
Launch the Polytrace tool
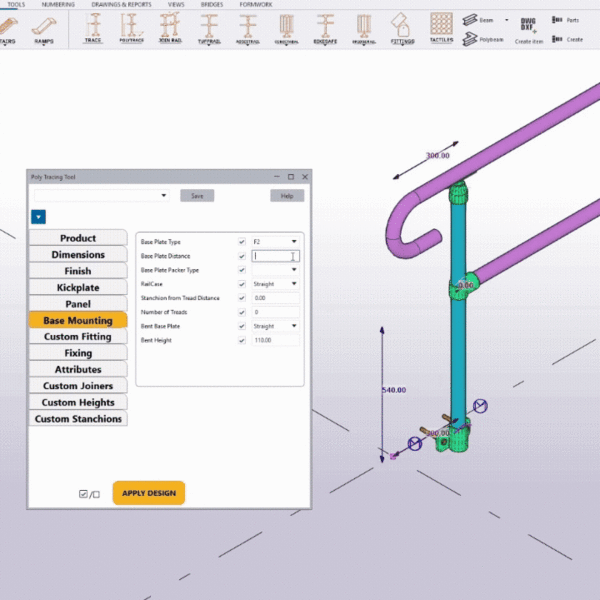point(131,28)
